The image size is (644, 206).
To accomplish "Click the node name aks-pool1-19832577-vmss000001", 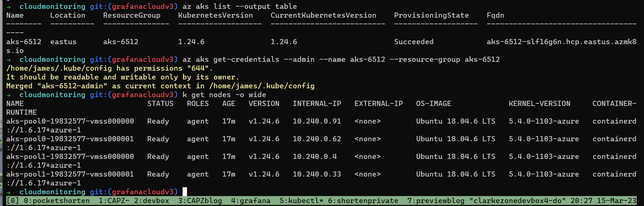I will click(x=70, y=174).
